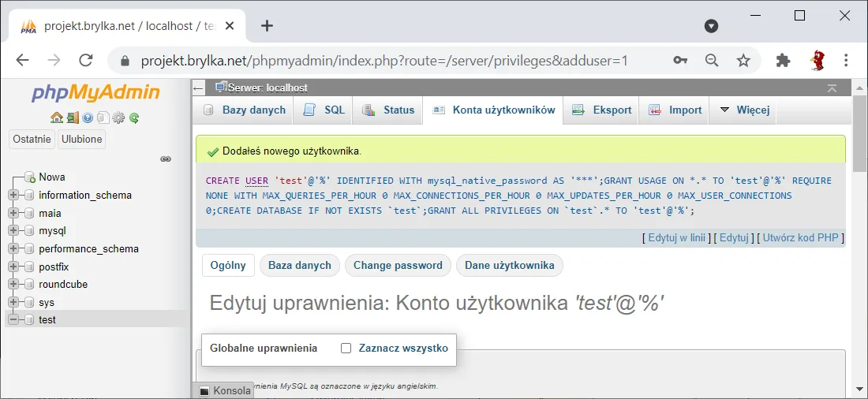Expand roundcube database tree

(13, 285)
